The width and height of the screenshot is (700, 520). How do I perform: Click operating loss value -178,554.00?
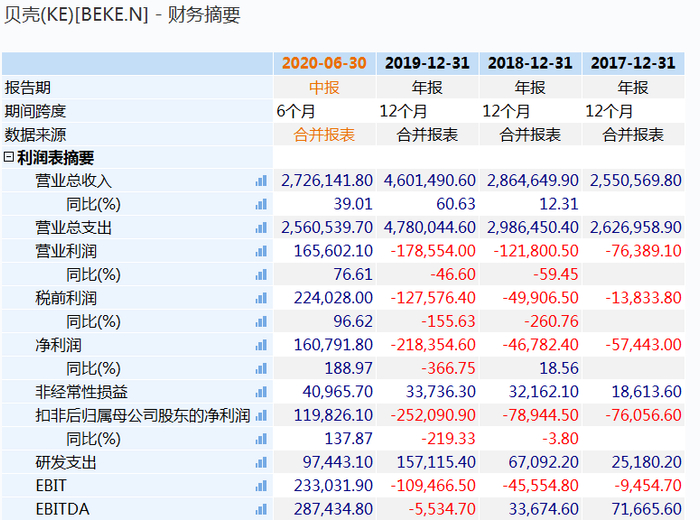pyautogui.click(x=433, y=251)
